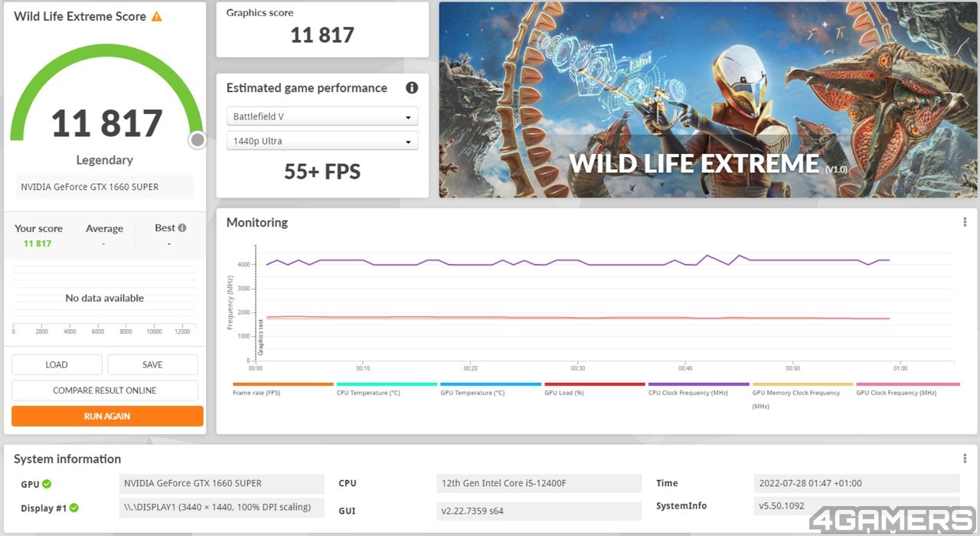Click the No data available chart text
Image resolution: width=980 pixels, height=536 pixels.
click(x=105, y=298)
